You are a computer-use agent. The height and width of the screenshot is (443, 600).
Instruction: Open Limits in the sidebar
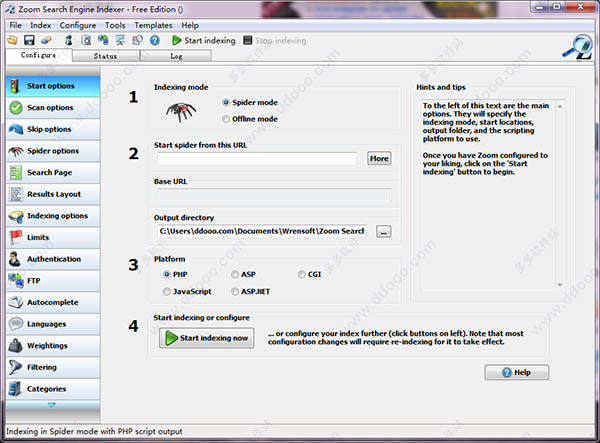click(53, 237)
